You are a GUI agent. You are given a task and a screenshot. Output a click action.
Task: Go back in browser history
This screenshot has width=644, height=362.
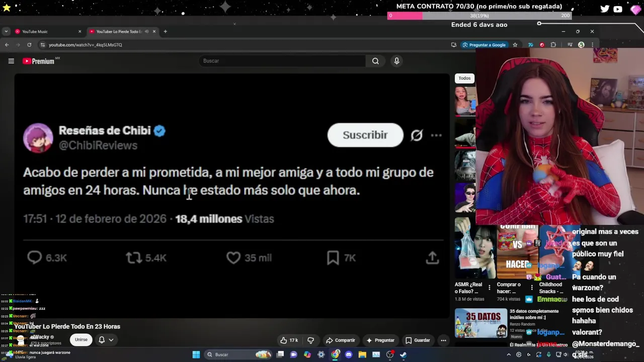click(x=7, y=45)
